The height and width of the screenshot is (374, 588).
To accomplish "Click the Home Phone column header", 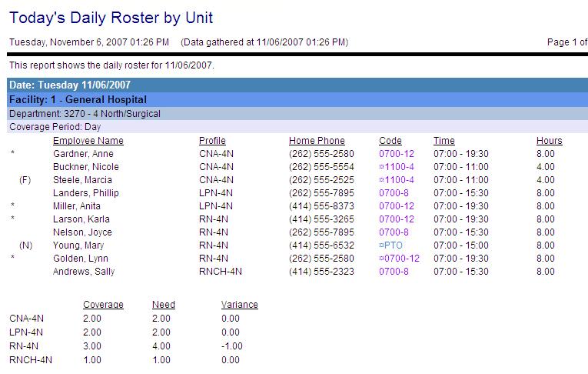I will [x=317, y=141].
